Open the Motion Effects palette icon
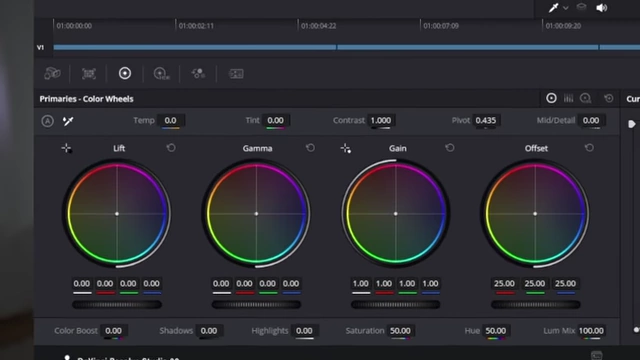This screenshot has height=360, width=640. [x=236, y=73]
